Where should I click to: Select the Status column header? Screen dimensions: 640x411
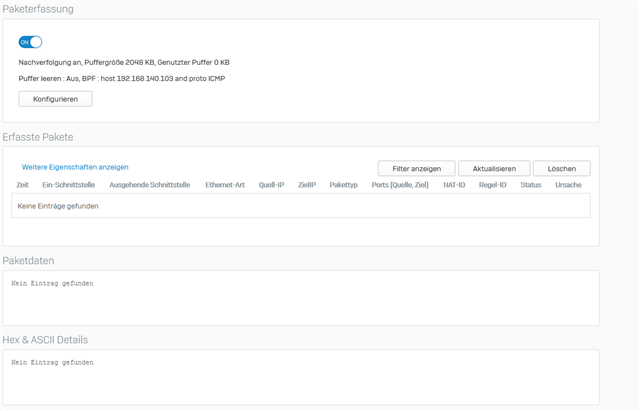coord(531,185)
